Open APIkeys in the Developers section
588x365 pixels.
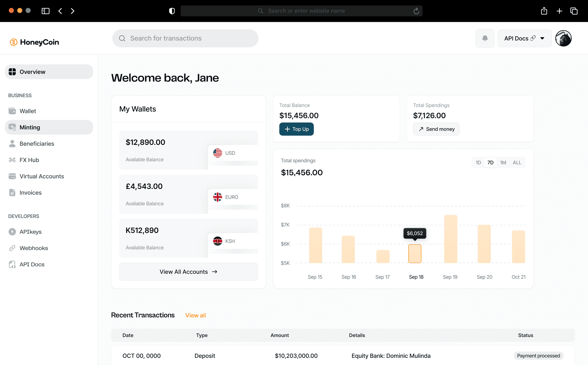pyautogui.click(x=30, y=232)
